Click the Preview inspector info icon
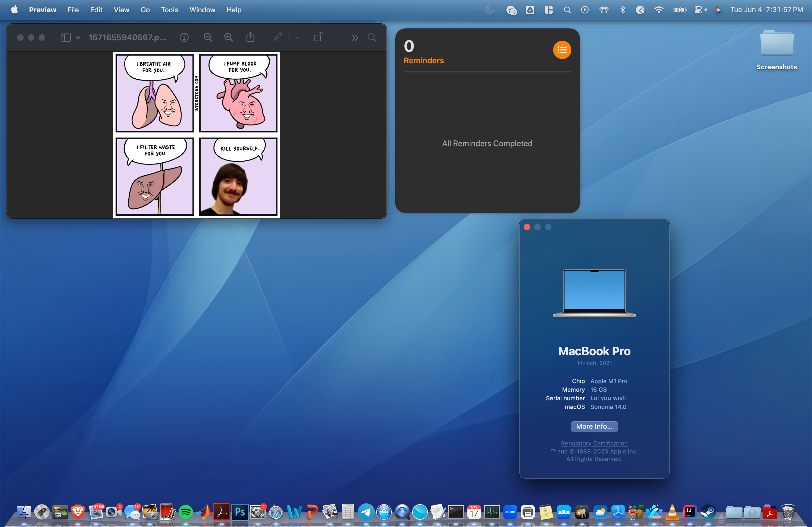Image resolution: width=812 pixels, height=527 pixels. [184, 38]
